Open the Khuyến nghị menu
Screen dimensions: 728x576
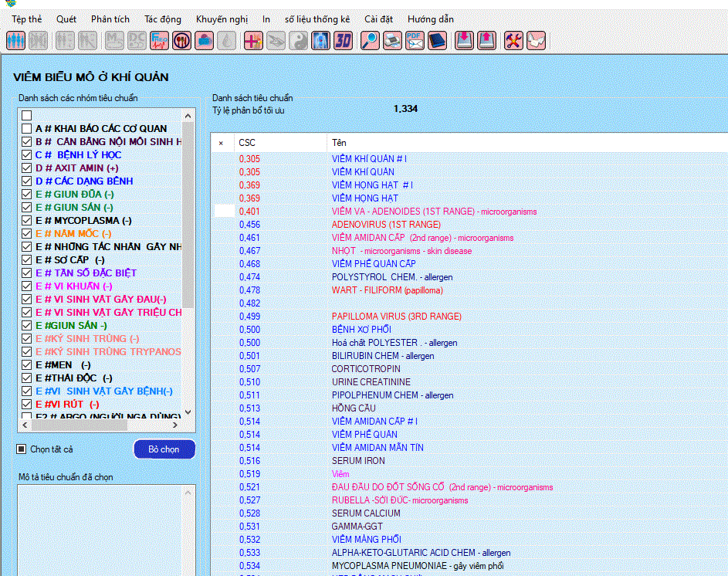click(222, 19)
